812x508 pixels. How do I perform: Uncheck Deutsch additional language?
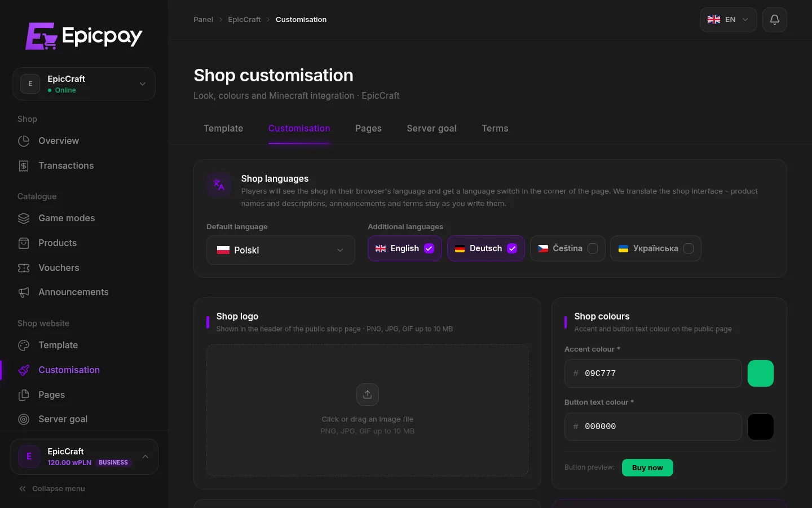(512, 248)
